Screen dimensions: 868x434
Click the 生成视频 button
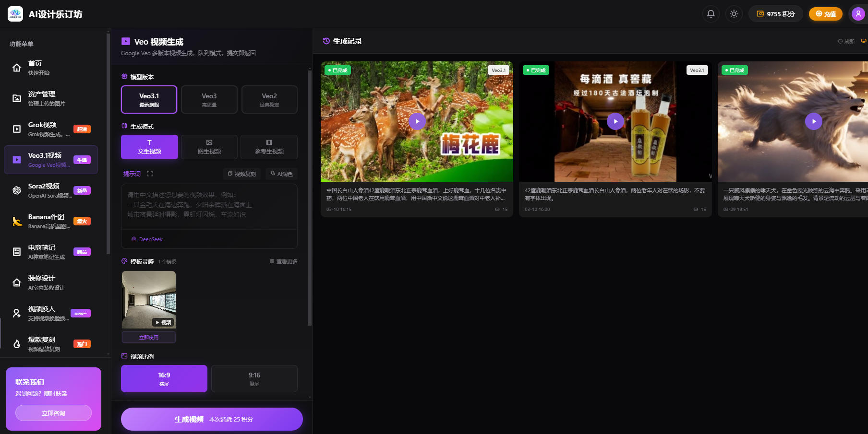pyautogui.click(x=212, y=419)
